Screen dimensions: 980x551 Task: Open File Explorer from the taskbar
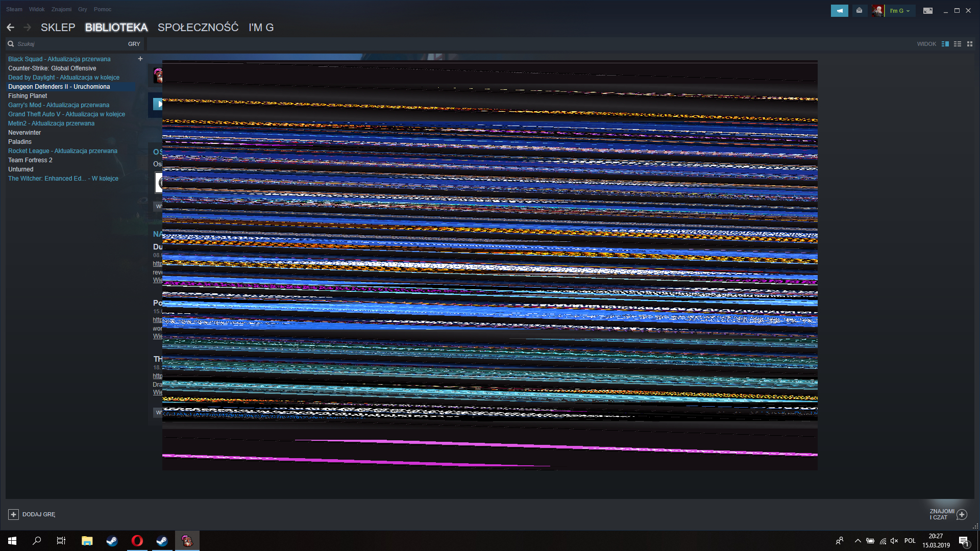[x=87, y=541]
